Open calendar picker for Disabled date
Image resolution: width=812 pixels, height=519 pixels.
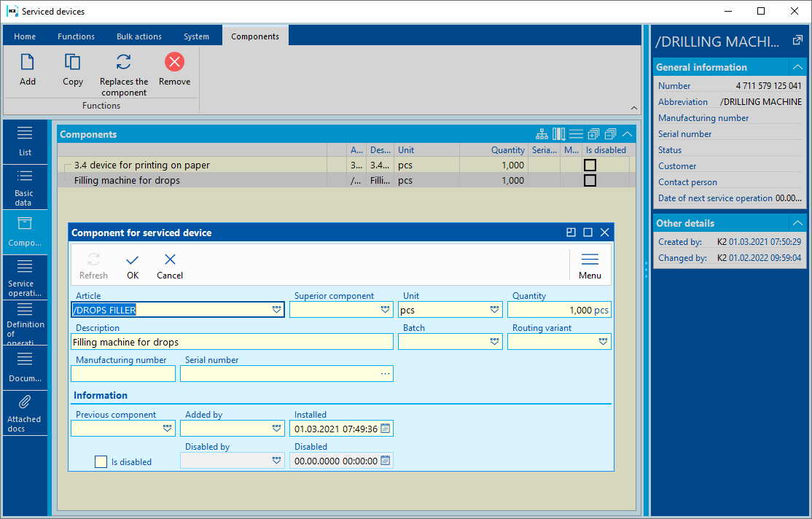point(386,461)
